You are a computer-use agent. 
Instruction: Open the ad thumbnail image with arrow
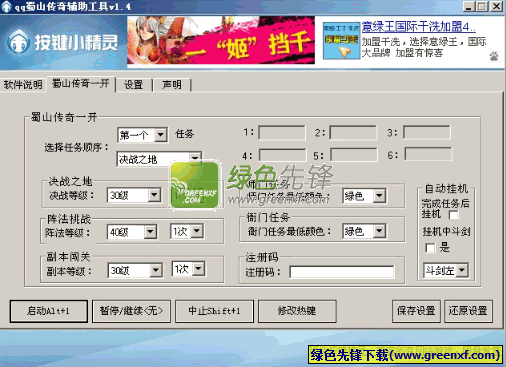[341, 41]
